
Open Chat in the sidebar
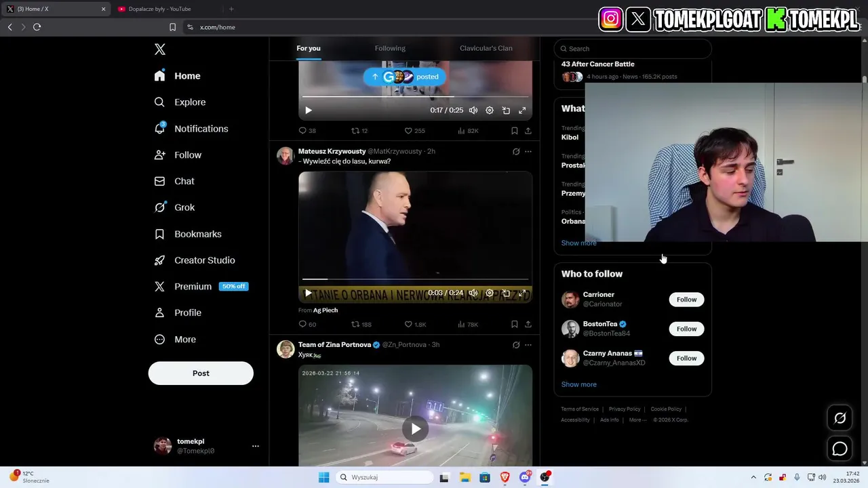[x=175, y=181]
